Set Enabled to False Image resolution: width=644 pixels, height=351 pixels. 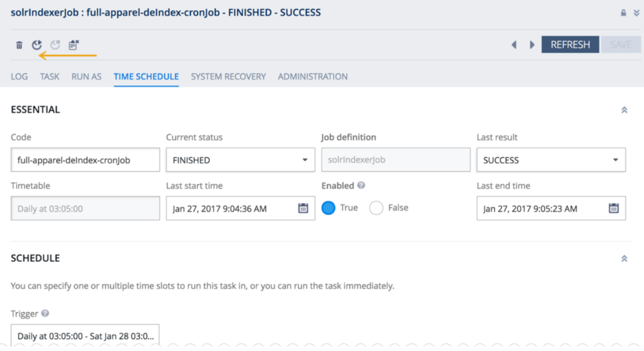376,208
